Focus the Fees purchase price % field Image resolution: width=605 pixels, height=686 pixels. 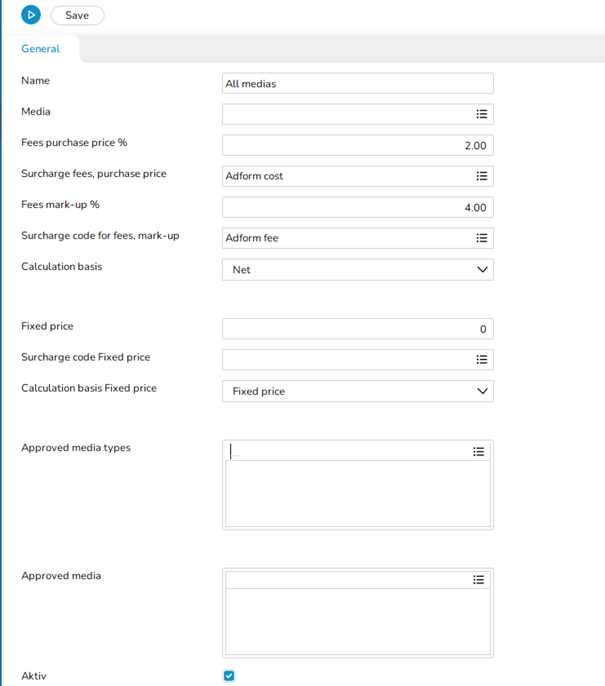pos(356,146)
